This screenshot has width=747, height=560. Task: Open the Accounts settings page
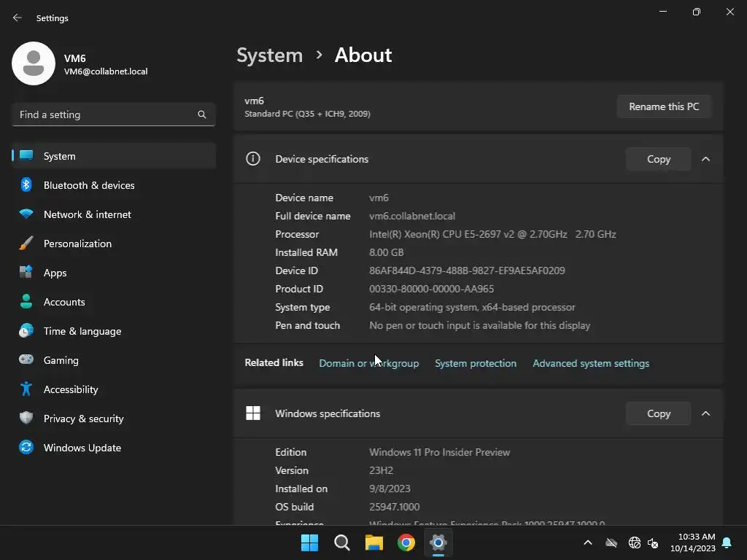[114, 301]
